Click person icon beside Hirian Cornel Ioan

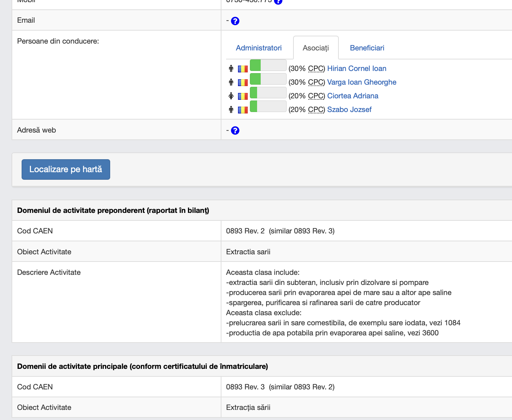[231, 68]
